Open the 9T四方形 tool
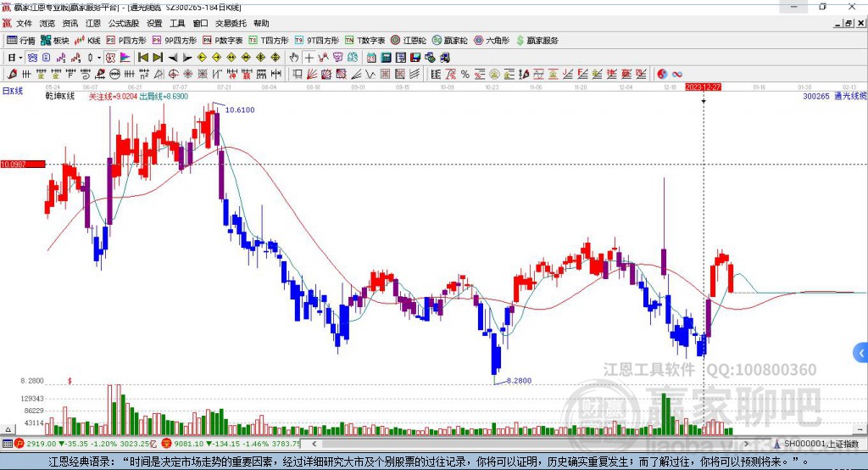Image resolution: width=868 pixels, height=470 pixels. click(x=317, y=41)
